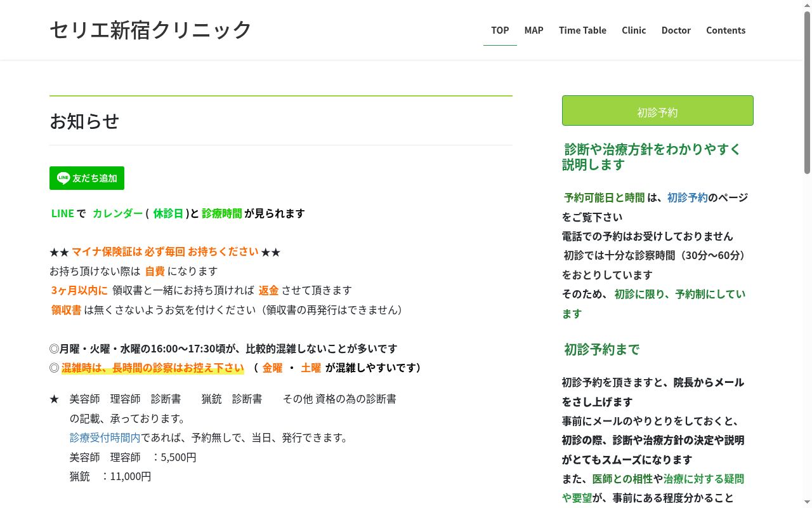This screenshot has height=508, width=812.
Task: Click the green カレンダー text
Action: (x=117, y=213)
